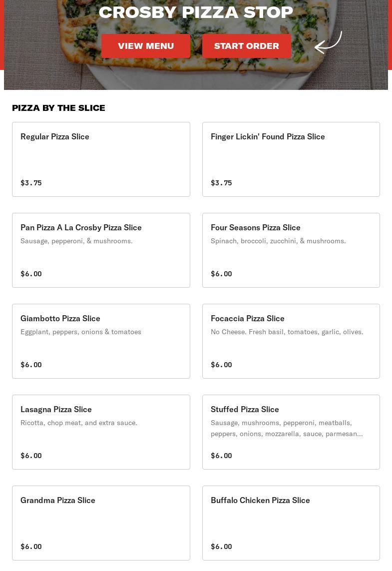Select the Focaccia Pizza Slice card
Image resolution: width=392 pixels, height=571 pixels.
tap(291, 341)
